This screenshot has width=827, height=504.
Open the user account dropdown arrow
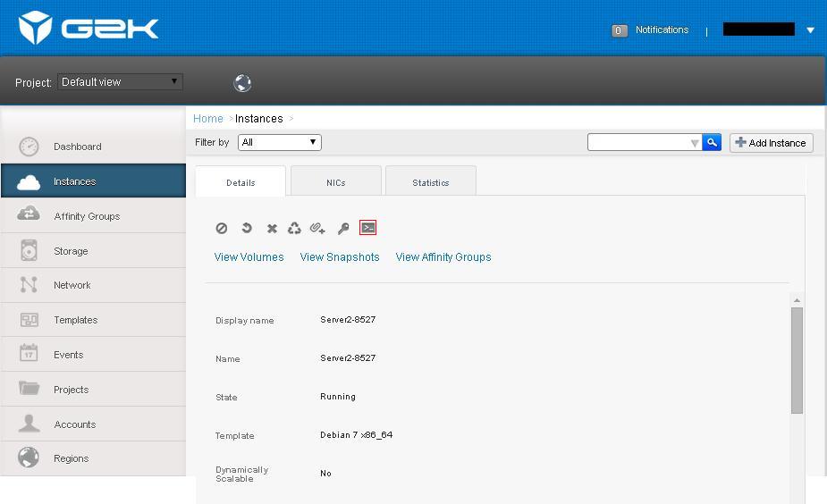pos(811,30)
